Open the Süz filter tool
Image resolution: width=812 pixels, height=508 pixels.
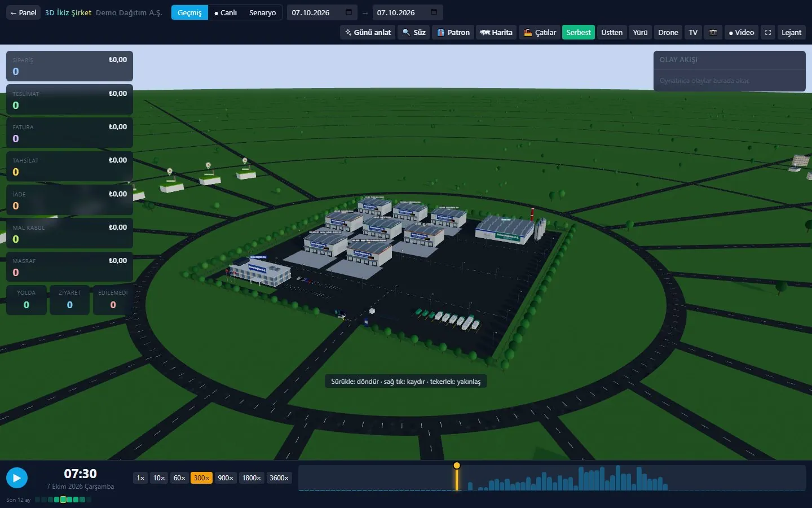pyautogui.click(x=414, y=33)
